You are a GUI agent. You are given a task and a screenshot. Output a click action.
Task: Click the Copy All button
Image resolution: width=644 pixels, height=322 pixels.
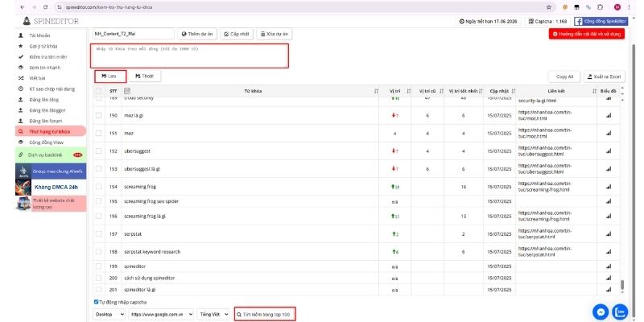[564, 76]
